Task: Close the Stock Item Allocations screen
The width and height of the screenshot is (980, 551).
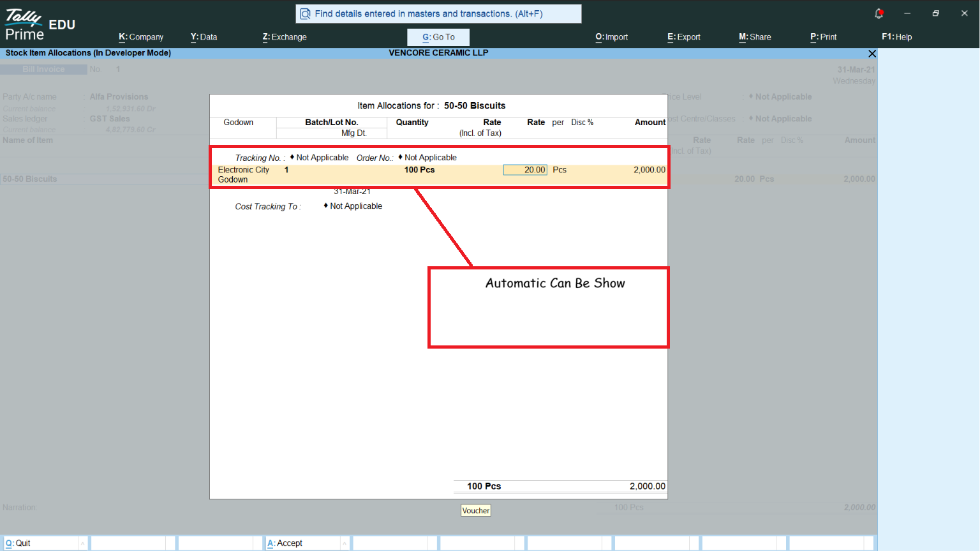Action: pos(872,54)
